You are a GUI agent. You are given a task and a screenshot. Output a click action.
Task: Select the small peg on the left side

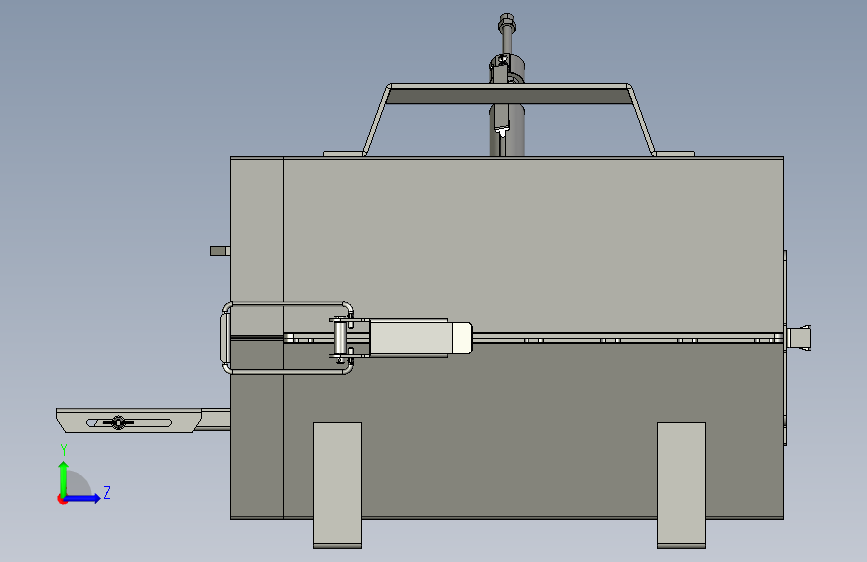[x=220, y=251]
